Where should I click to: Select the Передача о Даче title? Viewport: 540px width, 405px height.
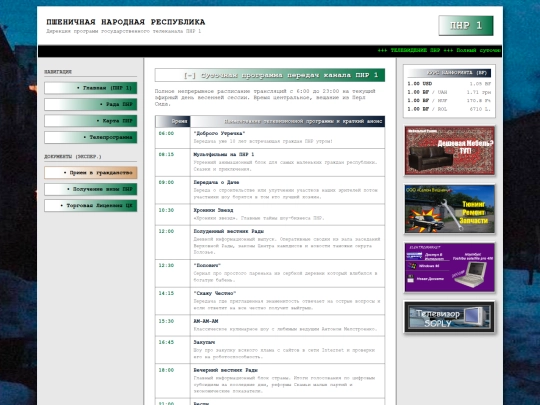[216, 183]
